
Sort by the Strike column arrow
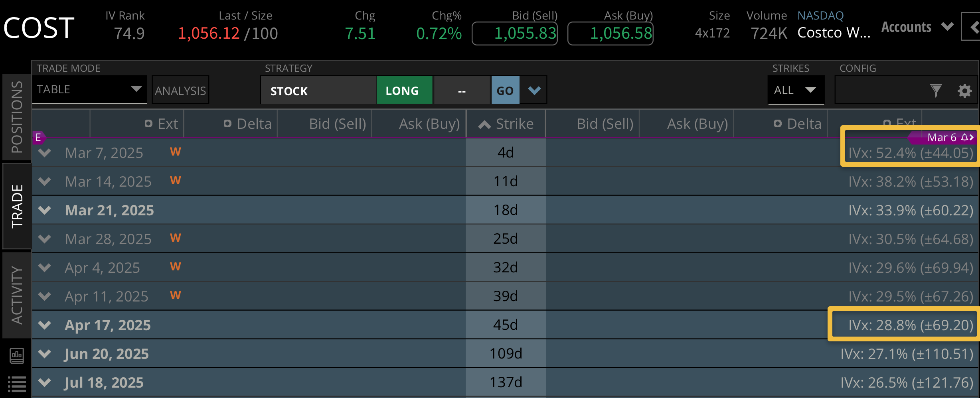484,125
